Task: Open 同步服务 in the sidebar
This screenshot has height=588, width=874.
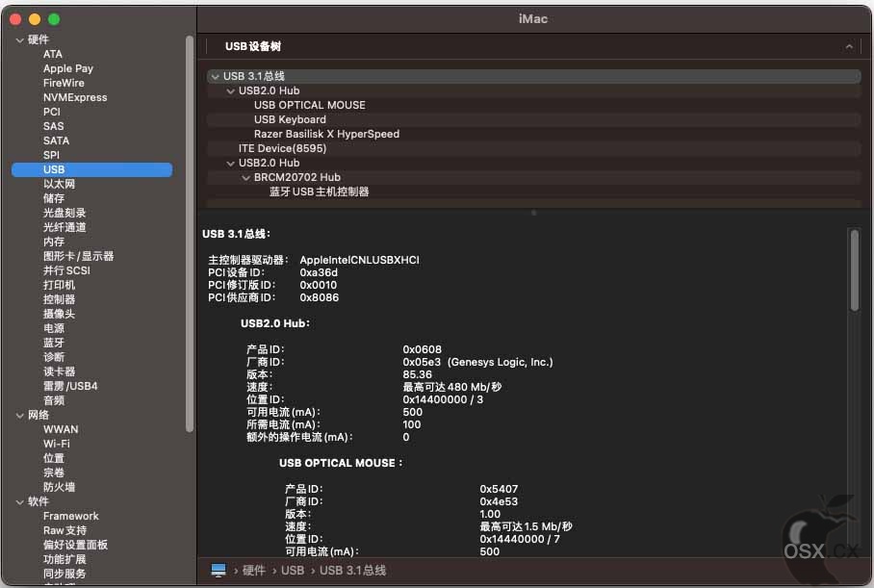Action: coord(64,575)
